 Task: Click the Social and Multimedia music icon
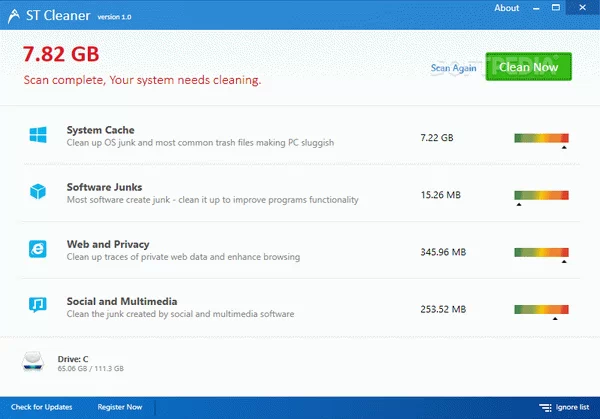[38, 305]
